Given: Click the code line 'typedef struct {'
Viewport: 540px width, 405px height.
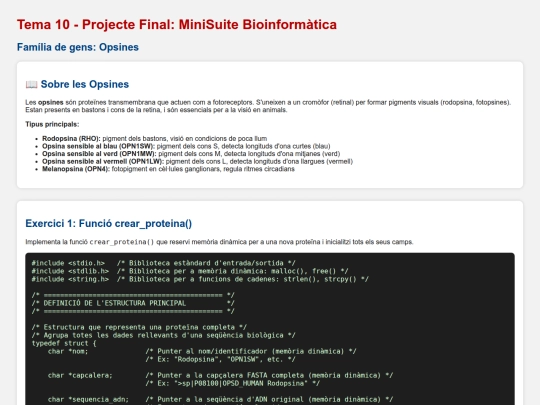Looking at the screenshot, I should point(64,343).
